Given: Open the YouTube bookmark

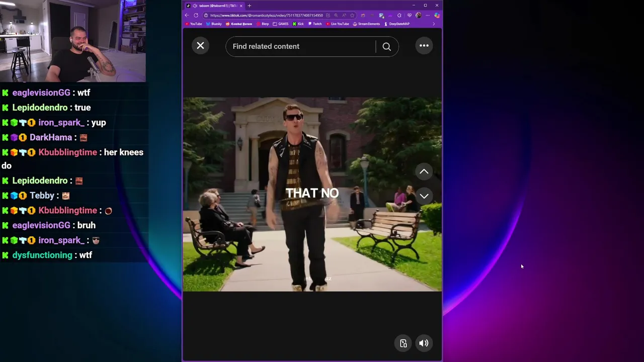Looking at the screenshot, I should 194,24.
